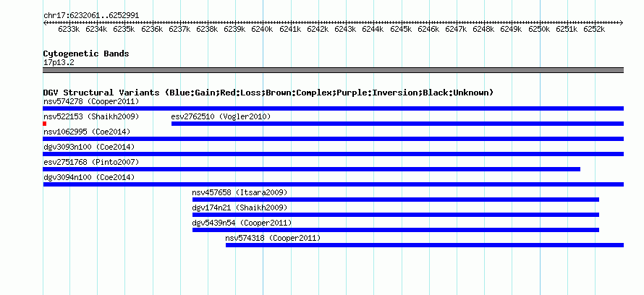
Task: Open the nsv522153 (Shaikh2009) label
Action: point(91,116)
